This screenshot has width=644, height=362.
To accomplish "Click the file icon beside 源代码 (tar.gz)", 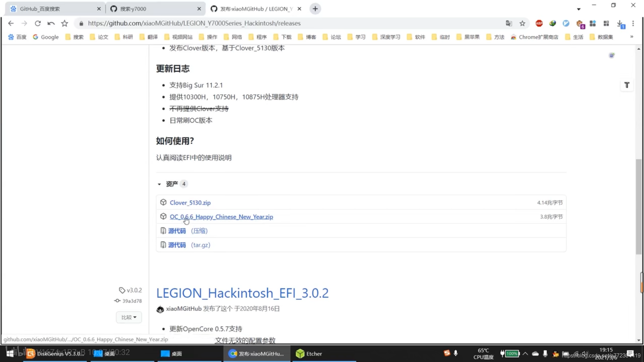I will click(163, 245).
